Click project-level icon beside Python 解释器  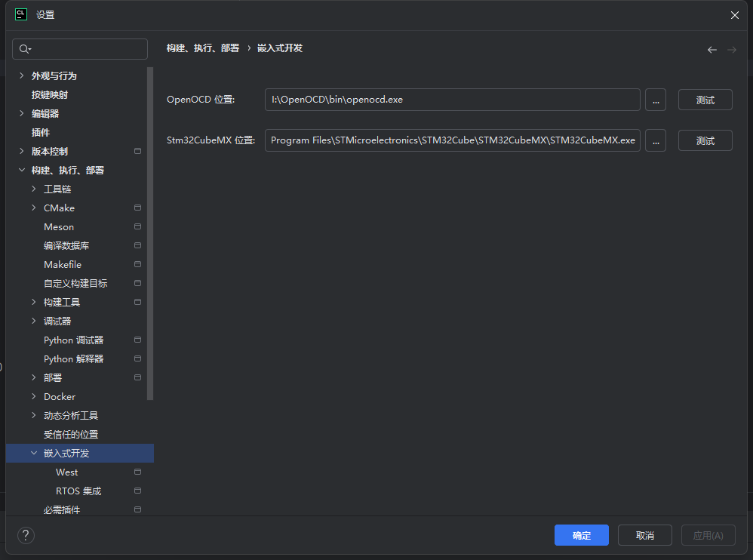137,358
